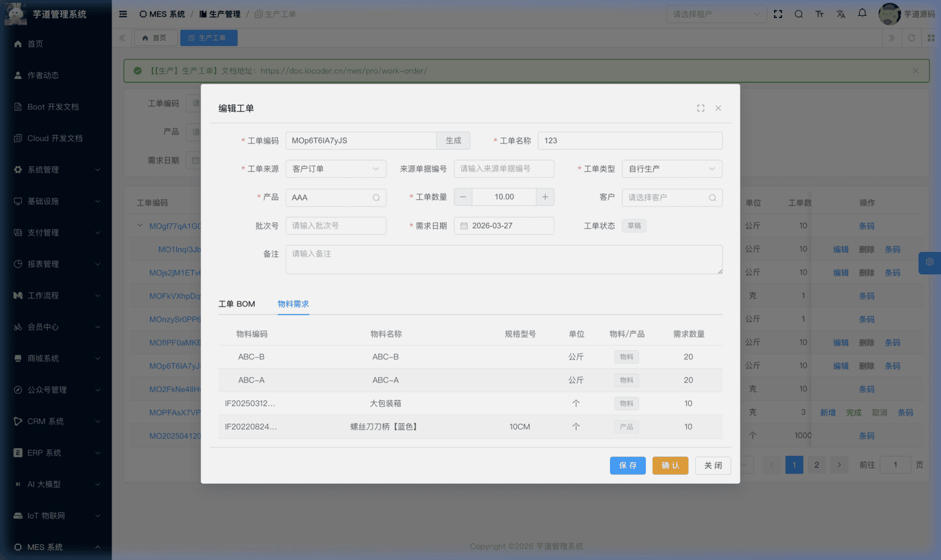Open the 工单类型 dropdown
This screenshot has width=941, height=560.
click(x=671, y=169)
